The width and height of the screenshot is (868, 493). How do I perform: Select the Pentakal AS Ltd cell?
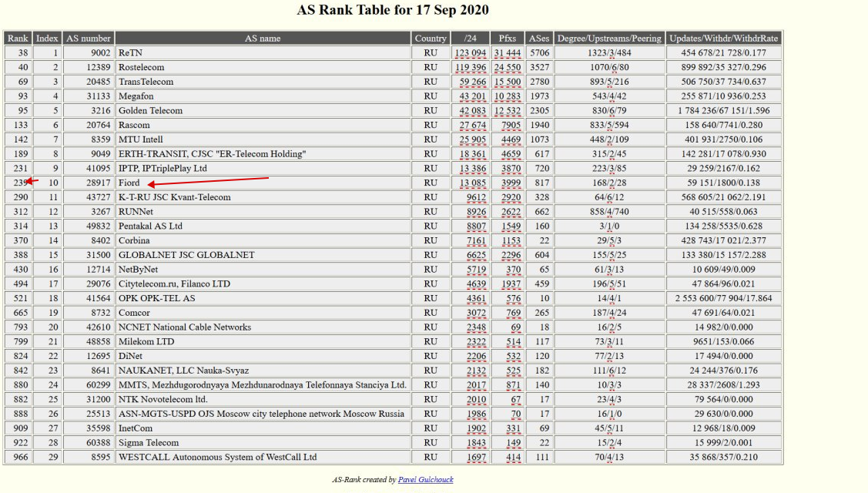(x=263, y=226)
